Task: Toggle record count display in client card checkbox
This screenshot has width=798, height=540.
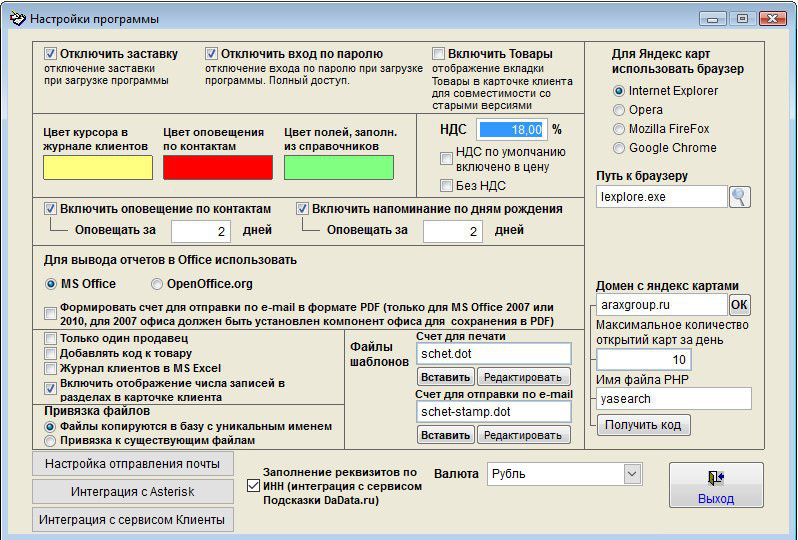Action: [50, 389]
